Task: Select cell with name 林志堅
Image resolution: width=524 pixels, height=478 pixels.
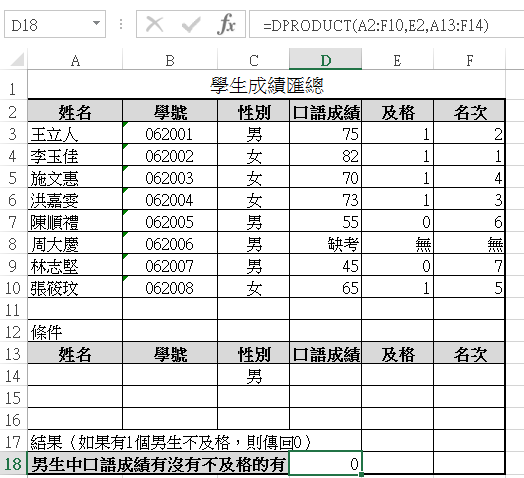Action: pos(75,266)
